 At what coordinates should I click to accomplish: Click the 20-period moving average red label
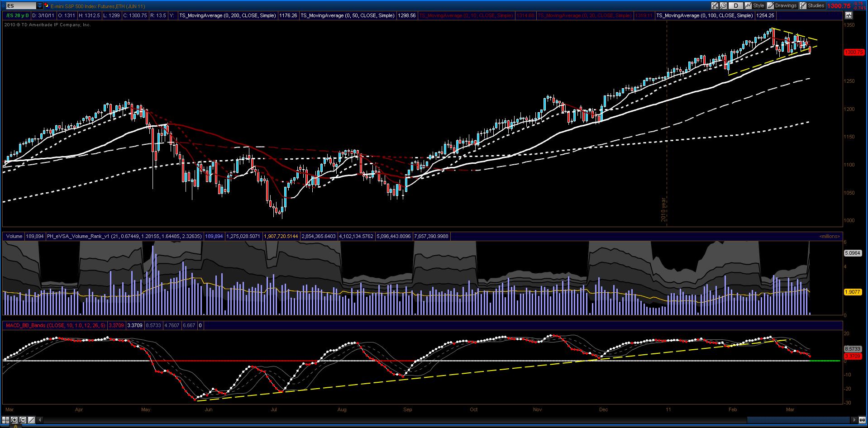[585, 15]
